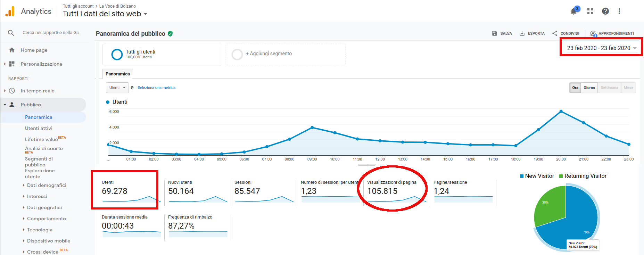Click the help question mark icon
This screenshot has height=255, width=644.
coord(605,11)
